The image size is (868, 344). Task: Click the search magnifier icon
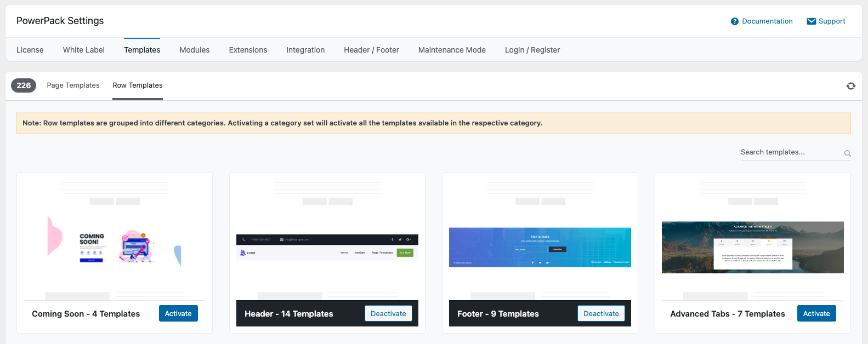tap(847, 153)
